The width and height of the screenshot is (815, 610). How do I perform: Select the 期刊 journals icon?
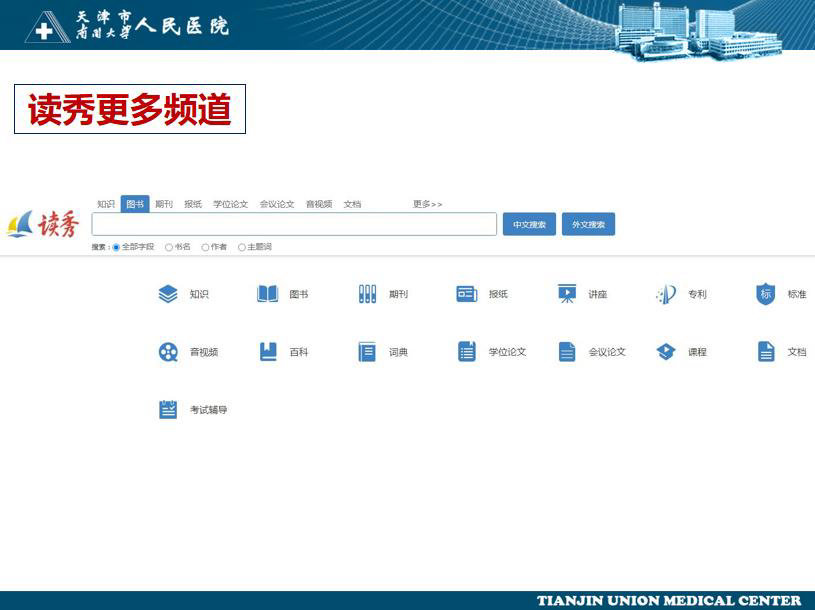pyautogui.click(x=367, y=294)
